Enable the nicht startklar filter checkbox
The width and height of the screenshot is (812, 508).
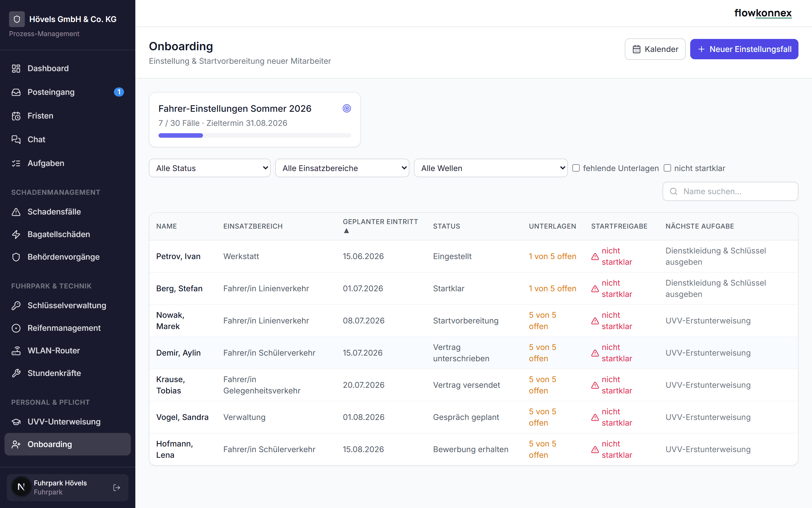[667, 168]
